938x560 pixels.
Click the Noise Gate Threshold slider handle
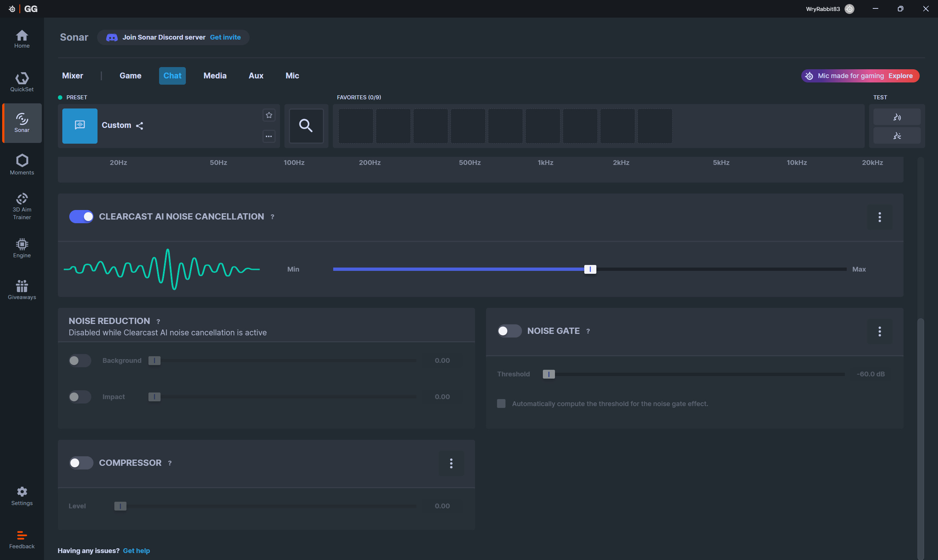pos(549,374)
